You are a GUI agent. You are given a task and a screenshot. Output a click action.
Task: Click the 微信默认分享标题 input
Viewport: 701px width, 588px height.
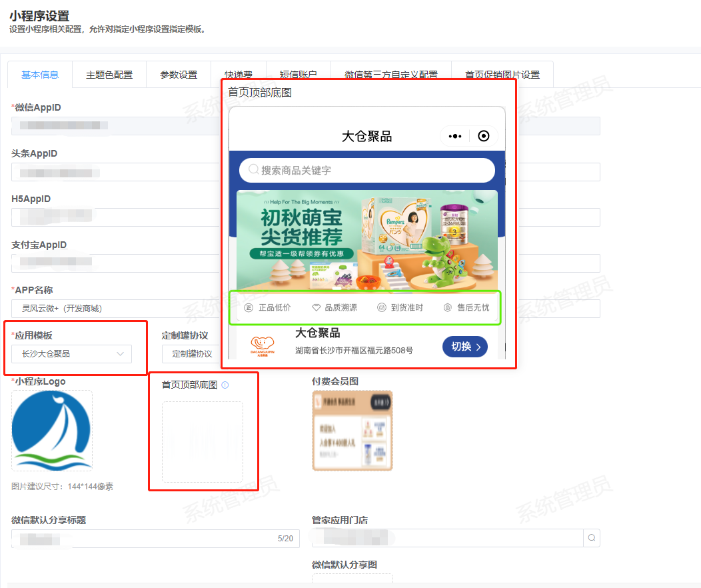pyautogui.click(x=155, y=539)
